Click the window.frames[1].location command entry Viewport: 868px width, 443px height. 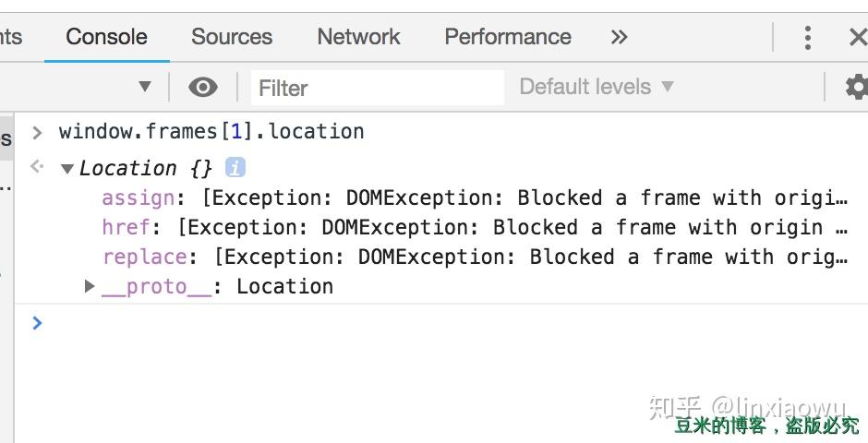211,131
